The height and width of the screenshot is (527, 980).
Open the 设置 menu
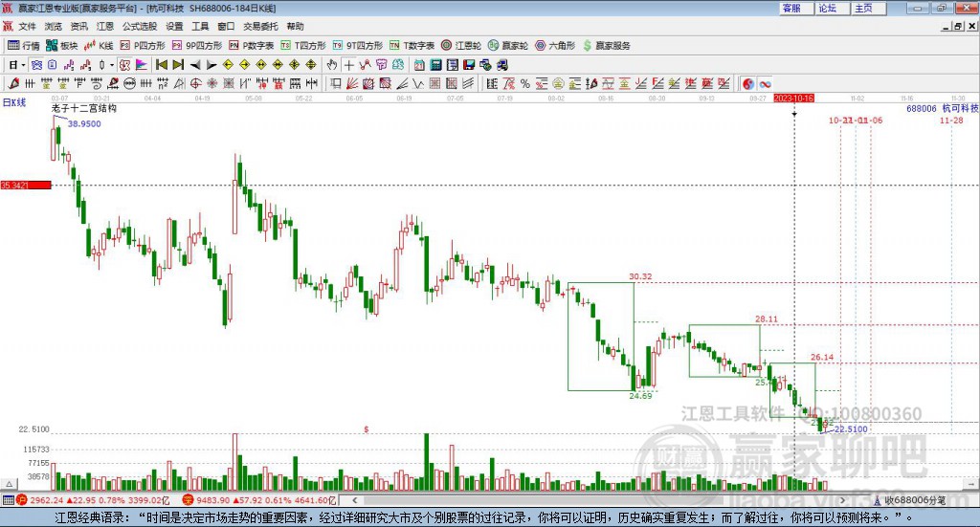(x=174, y=26)
